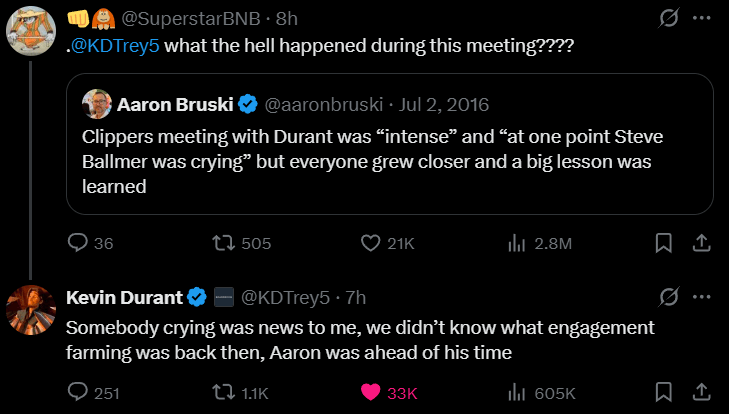View analytics showing 605K views
Screen dimensions: 729x414
tap(518, 393)
